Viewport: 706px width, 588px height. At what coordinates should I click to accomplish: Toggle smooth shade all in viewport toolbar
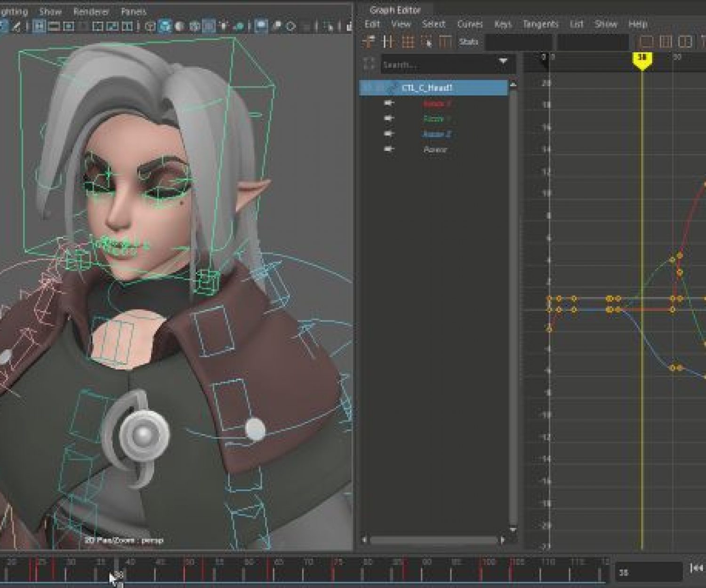coord(165,26)
